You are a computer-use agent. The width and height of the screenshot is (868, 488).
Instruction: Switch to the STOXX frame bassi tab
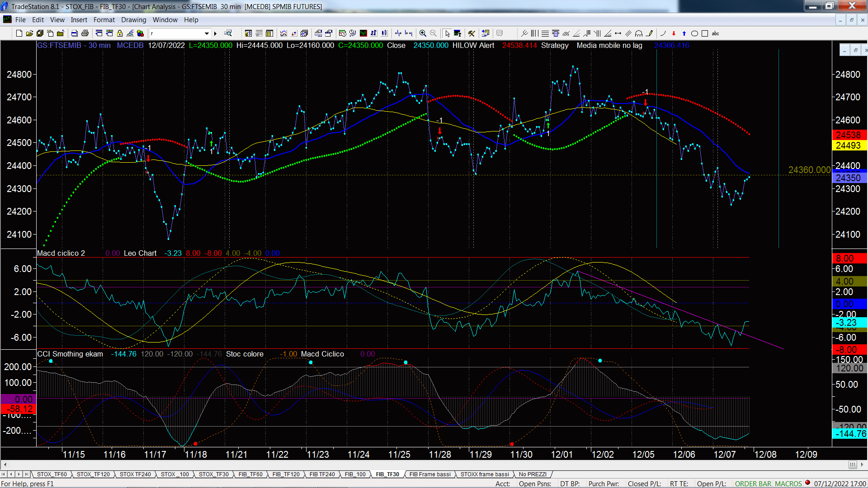[485, 474]
